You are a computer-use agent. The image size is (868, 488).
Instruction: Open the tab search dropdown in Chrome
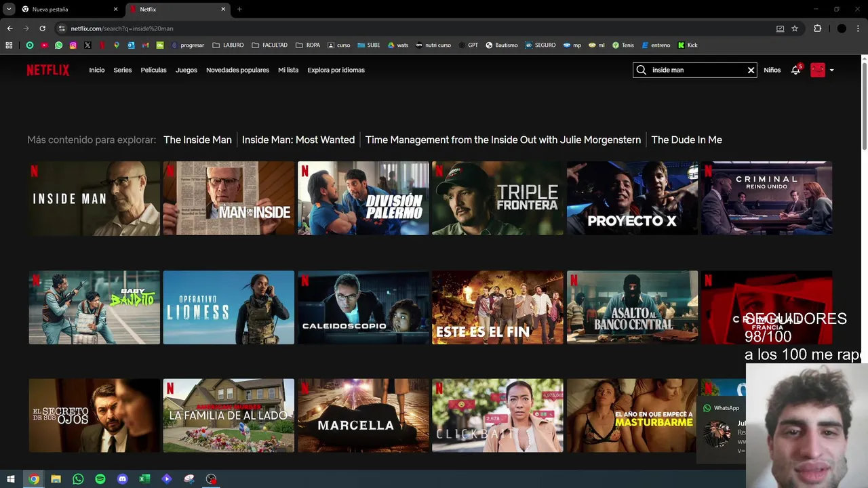(9, 9)
